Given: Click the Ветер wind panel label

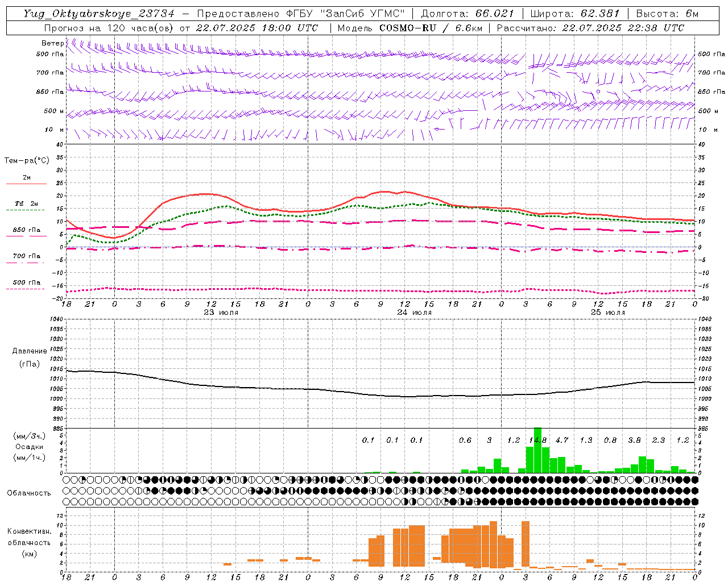Looking at the screenshot, I should [52, 43].
